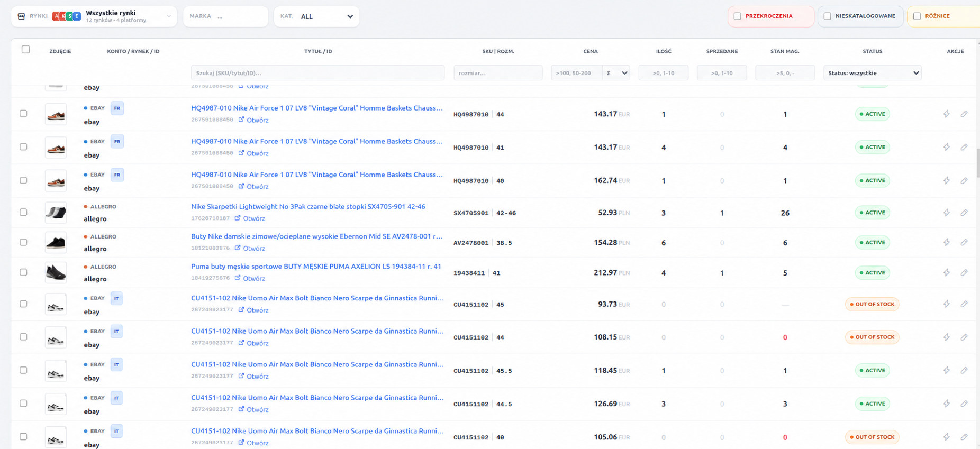Image resolution: width=980 pixels, height=449 pixels.
Task: Open Vintage Coral title on 162.74 EUR row
Action: coord(316,175)
